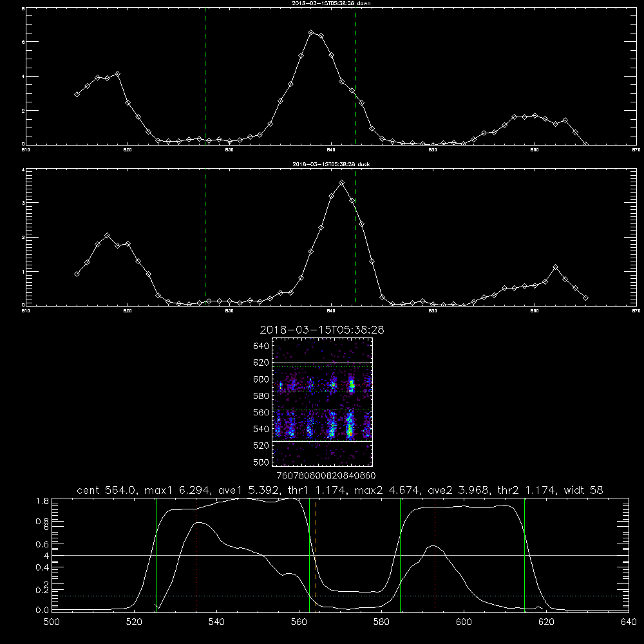Select the 'ave2 3.968' value in the stats line

[x=459, y=490]
